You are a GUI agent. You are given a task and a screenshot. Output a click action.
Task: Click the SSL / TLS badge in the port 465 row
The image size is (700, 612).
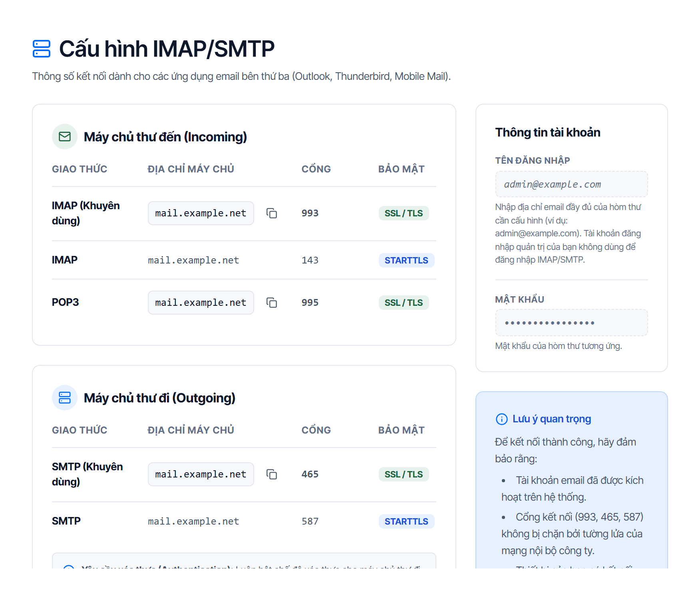pos(404,474)
